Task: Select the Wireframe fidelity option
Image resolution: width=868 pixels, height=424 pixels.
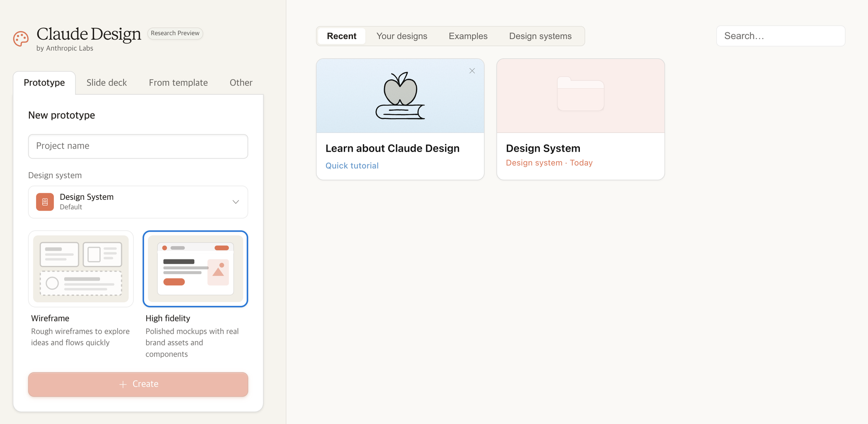Action: coord(81,269)
